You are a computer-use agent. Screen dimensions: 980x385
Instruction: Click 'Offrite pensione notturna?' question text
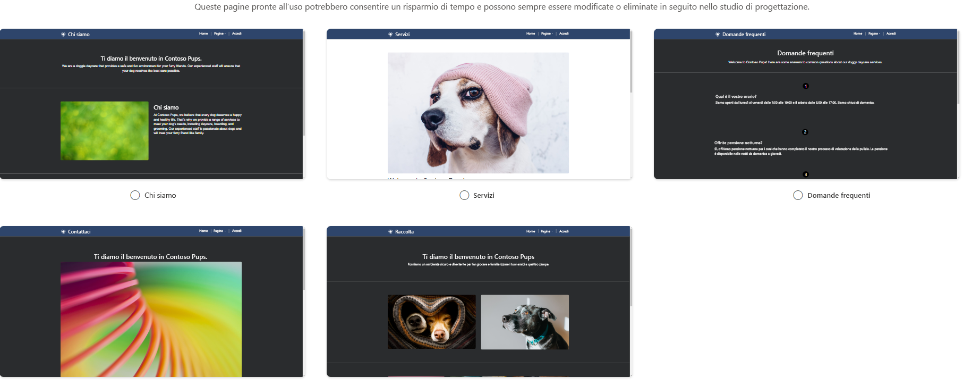(738, 143)
